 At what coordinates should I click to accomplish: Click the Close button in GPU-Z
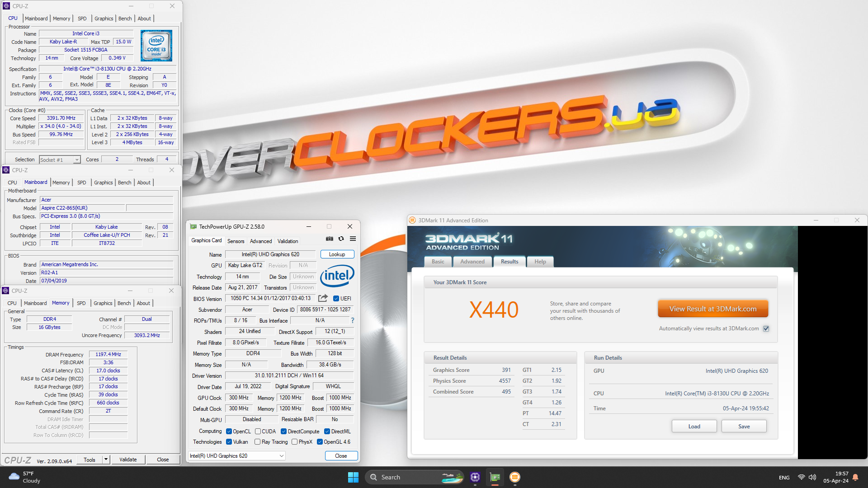(x=341, y=456)
